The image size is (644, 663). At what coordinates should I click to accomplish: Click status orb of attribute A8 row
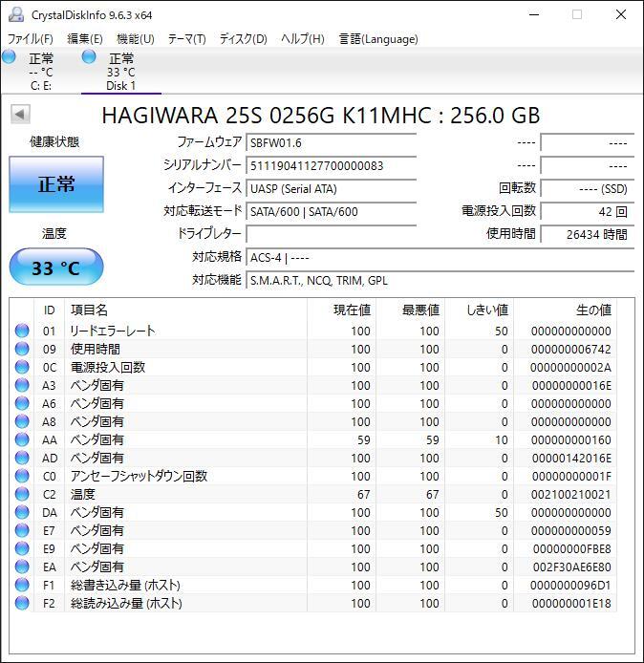[22, 421]
